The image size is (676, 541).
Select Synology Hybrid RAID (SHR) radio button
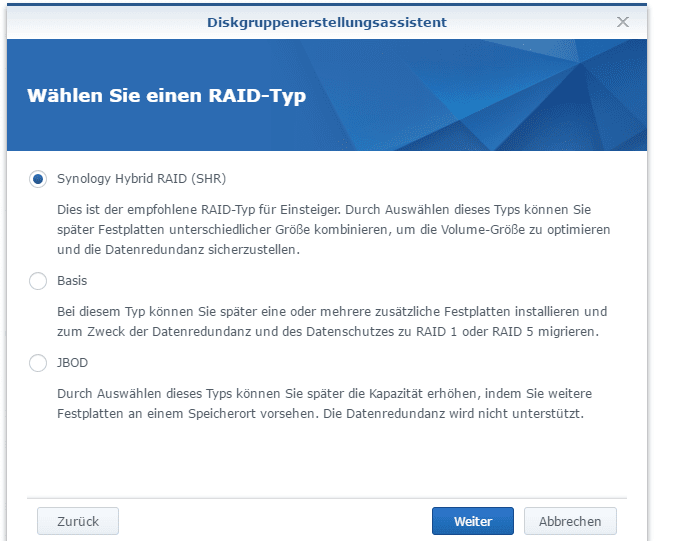(38, 179)
